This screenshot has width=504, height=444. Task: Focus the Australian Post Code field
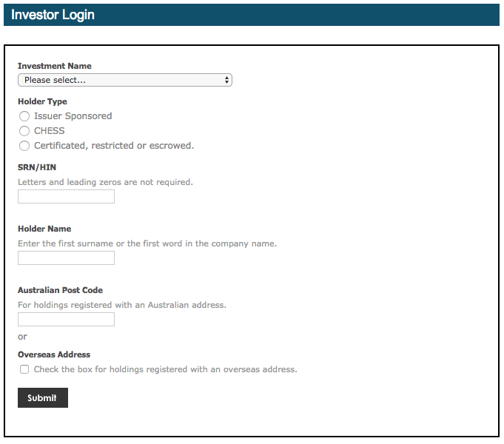(66, 319)
